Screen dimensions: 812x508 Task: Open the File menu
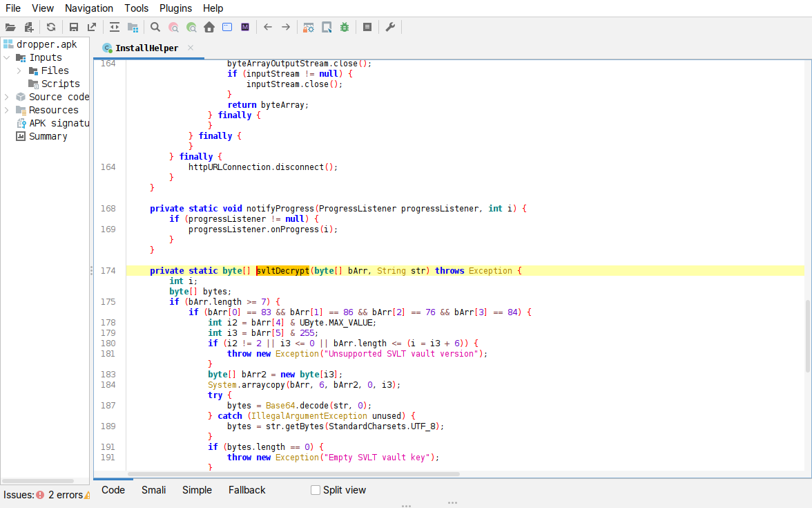[x=13, y=8]
